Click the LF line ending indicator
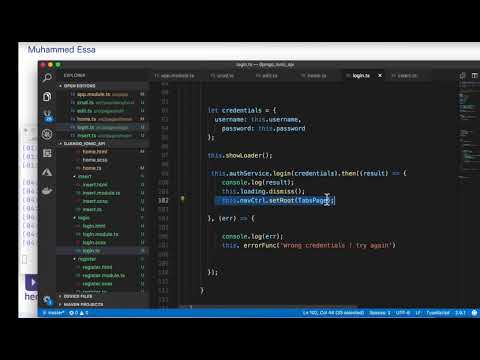The image size is (480, 360). point(418,313)
